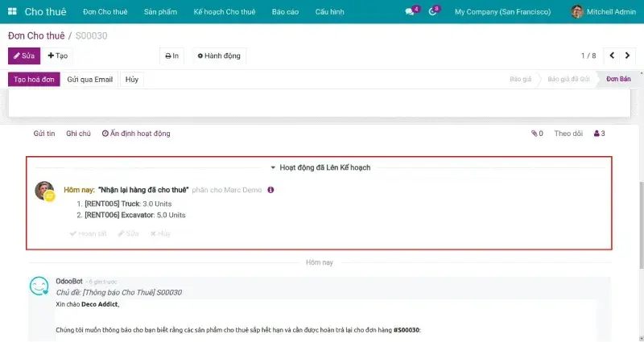Toggle the Theo dõi follow button
The height and width of the screenshot is (342, 644).
coord(568,134)
